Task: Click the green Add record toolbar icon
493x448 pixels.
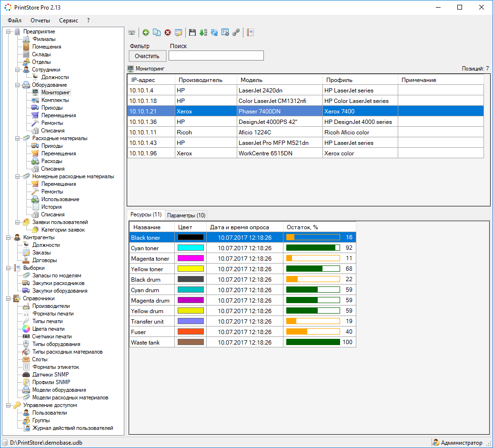Action: (146, 32)
